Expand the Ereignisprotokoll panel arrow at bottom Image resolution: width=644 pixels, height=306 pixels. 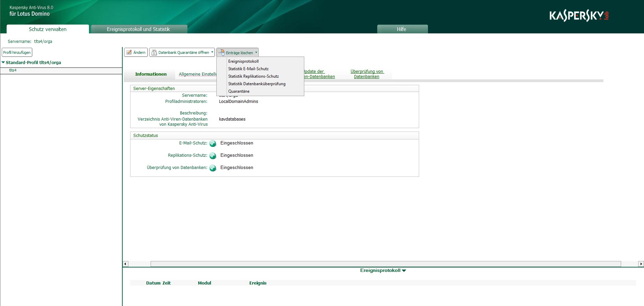pyautogui.click(x=404, y=271)
